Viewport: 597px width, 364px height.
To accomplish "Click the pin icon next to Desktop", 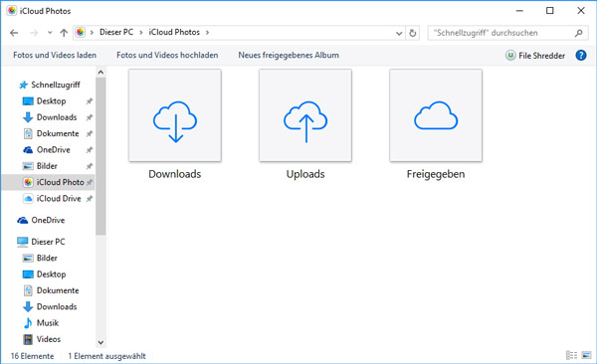I will point(90,101).
